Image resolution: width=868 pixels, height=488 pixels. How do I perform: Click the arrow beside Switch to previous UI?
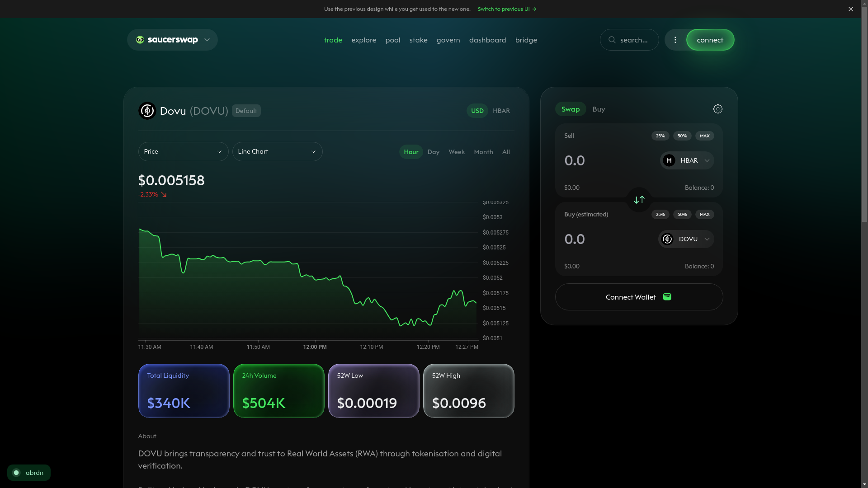point(534,9)
